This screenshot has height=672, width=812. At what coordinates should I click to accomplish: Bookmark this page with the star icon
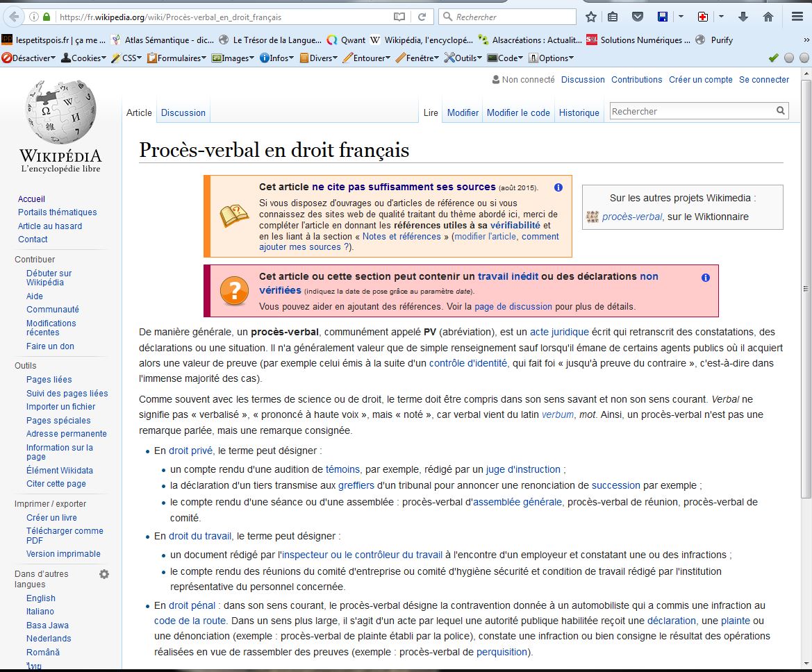[x=591, y=17]
